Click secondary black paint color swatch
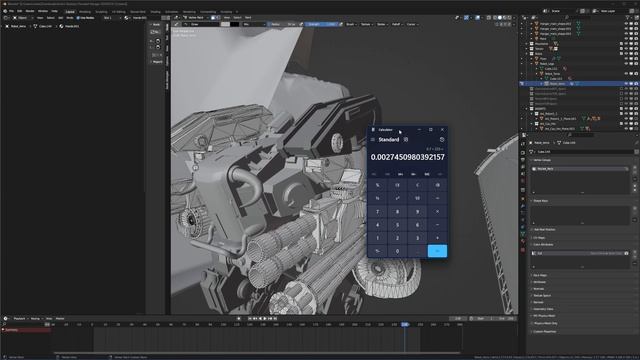This screenshot has height=360, width=640. pyautogui.click(x=235, y=24)
